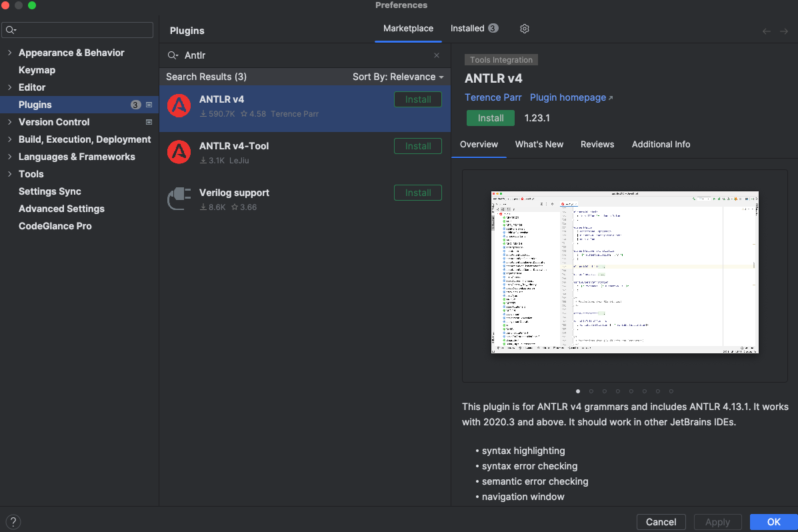Click the Verilog support plug icon

179,199
